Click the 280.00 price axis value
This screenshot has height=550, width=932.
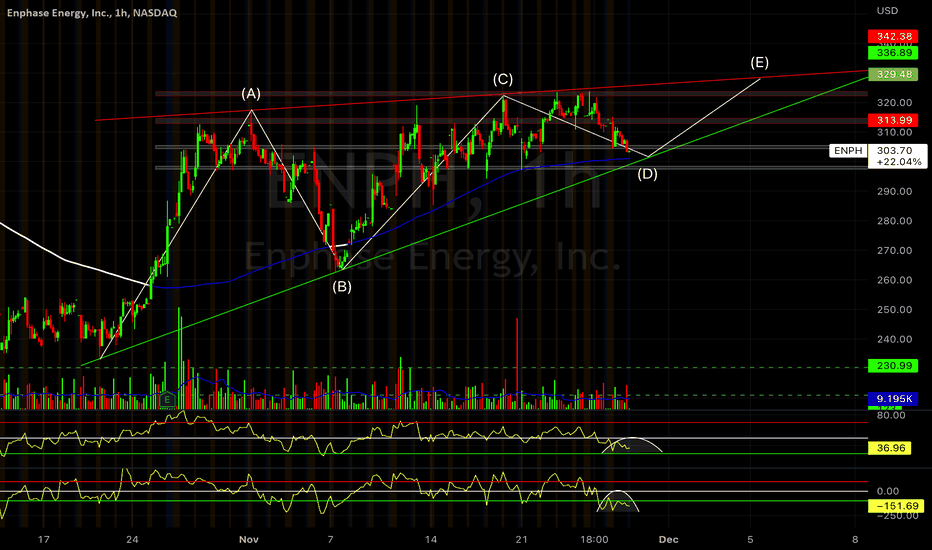[894, 221]
